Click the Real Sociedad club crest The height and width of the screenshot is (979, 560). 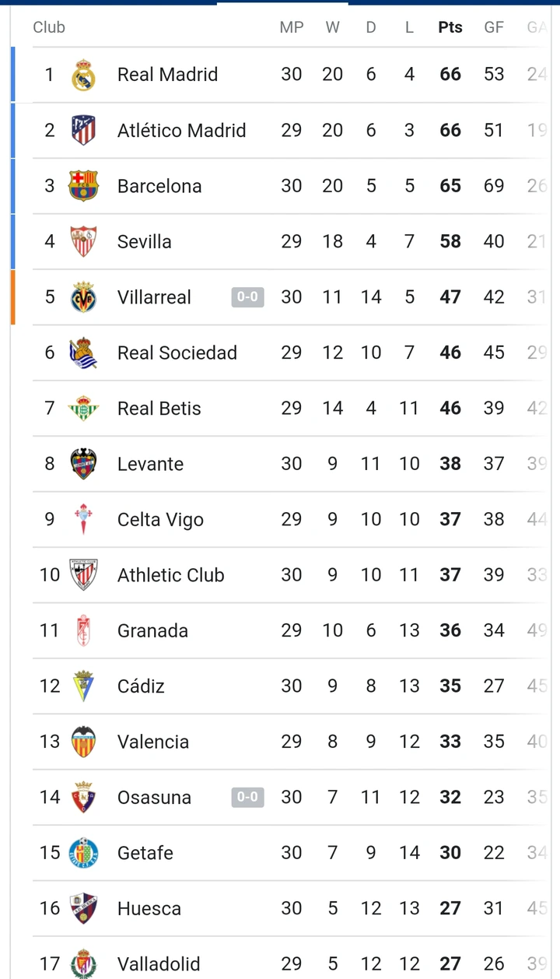83,353
